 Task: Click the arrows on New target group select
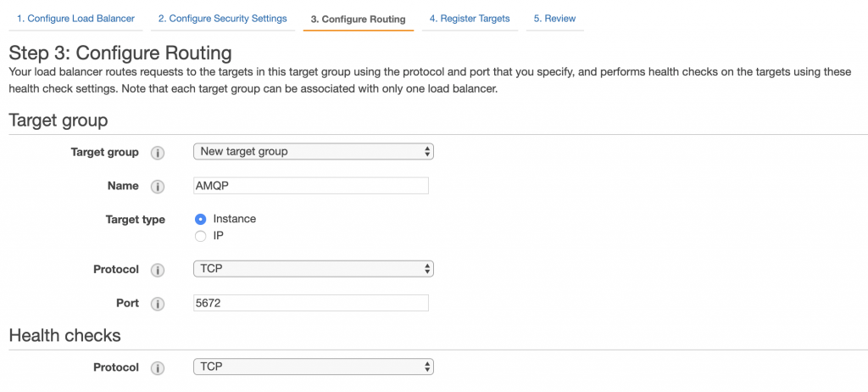(x=426, y=151)
